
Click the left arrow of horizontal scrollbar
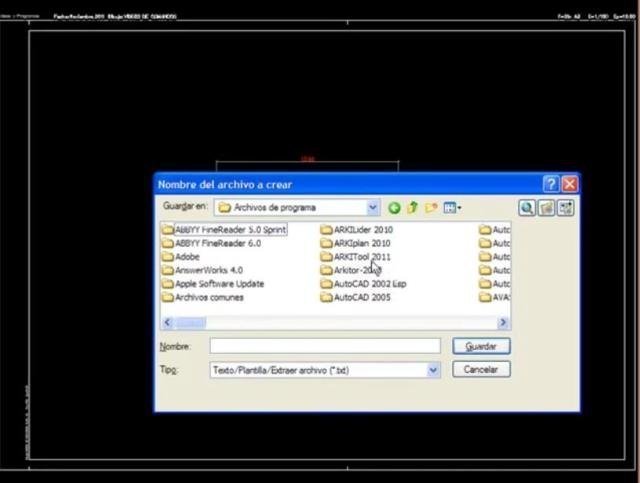(167, 323)
